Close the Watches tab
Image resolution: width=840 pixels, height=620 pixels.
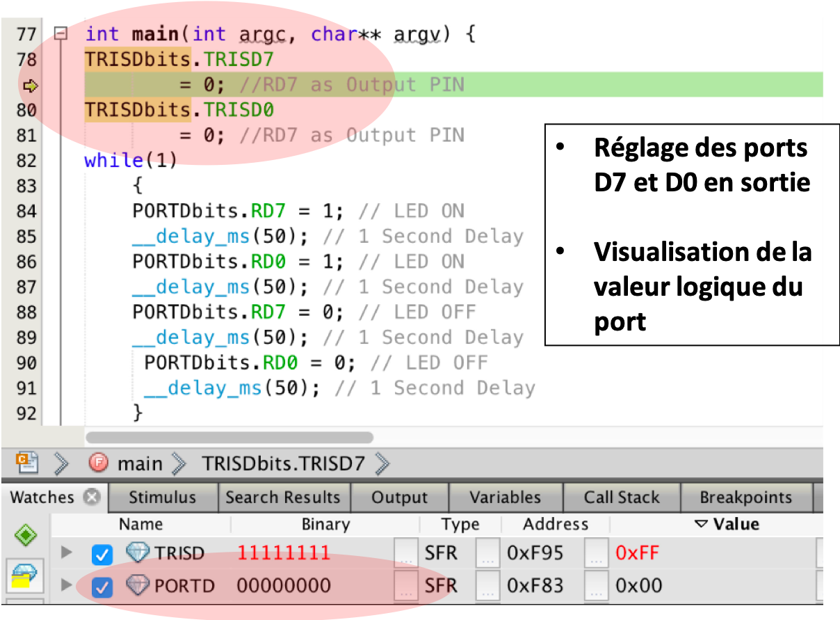[91, 498]
